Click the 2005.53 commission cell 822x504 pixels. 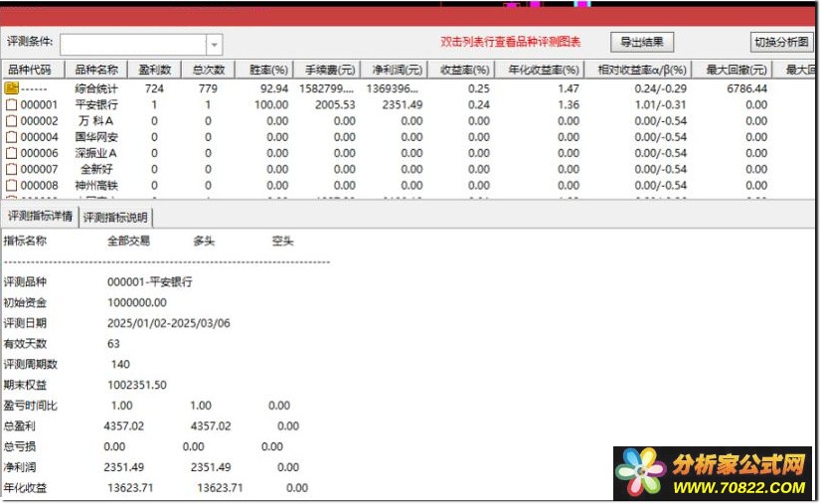tap(335, 105)
